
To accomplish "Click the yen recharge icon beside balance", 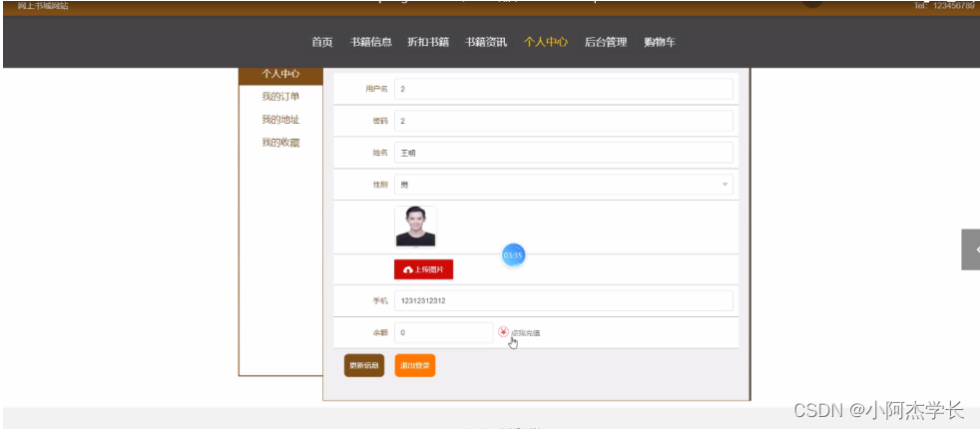I will [503, 332].
